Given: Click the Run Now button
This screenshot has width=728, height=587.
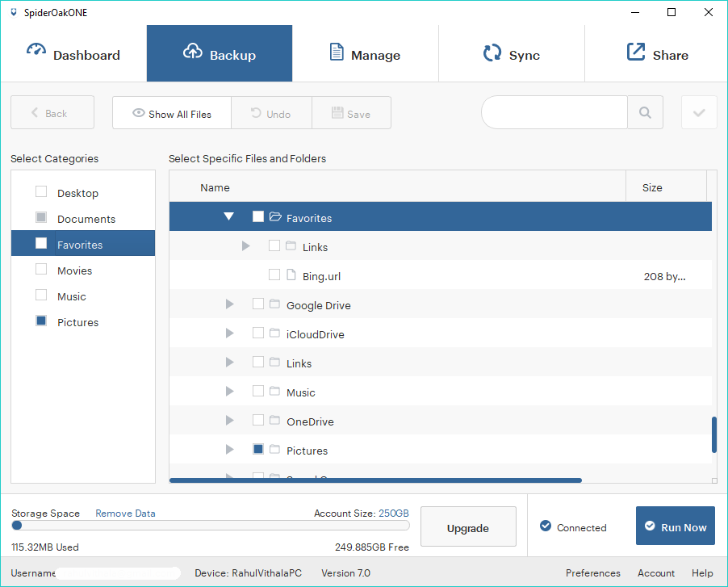Looking at the screenshot, I should (x=676, y=526).
